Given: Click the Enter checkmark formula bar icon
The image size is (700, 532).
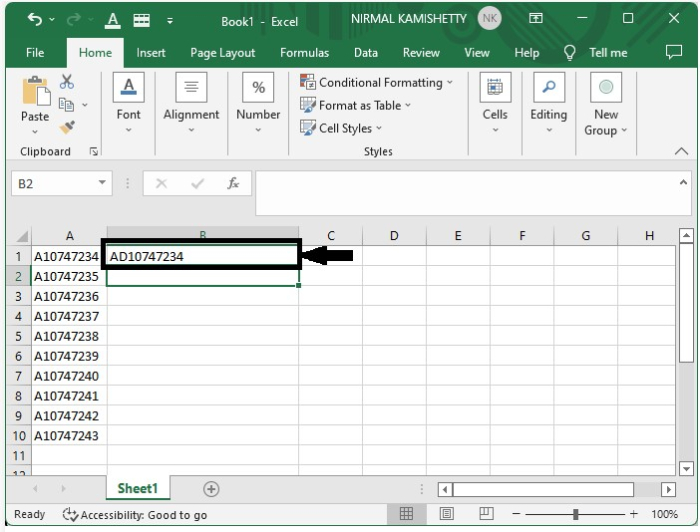Looking at the screenshot, I should (x=197, y=183).
